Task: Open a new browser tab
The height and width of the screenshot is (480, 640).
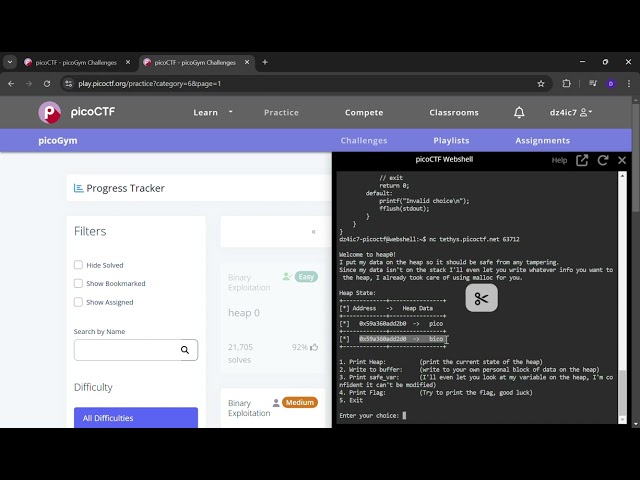Action: tap(265, 62)
